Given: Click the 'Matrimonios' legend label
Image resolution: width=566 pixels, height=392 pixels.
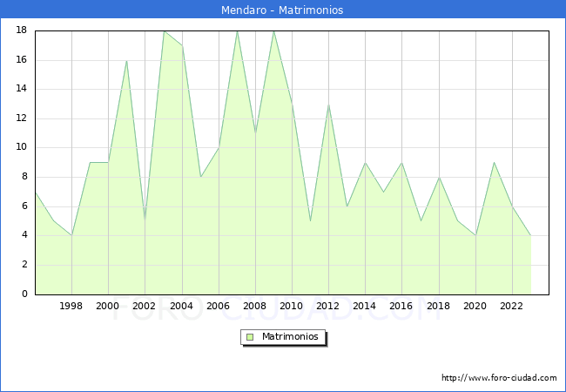Looking at the screenshot, I should click(290, 336).
